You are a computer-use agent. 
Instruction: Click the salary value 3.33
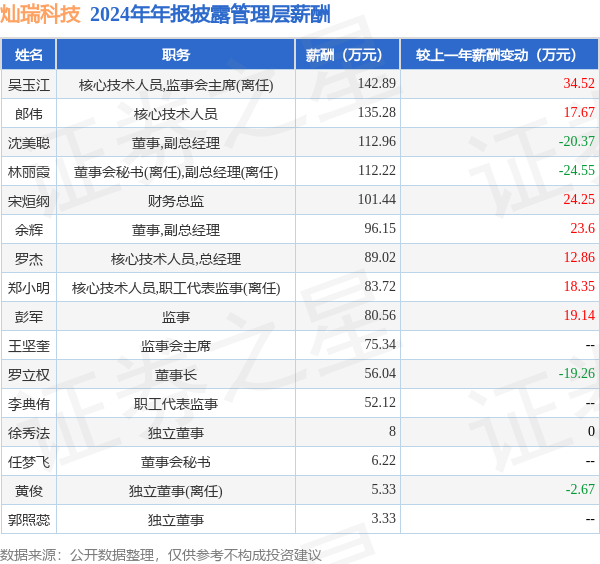tap(383, 518)
